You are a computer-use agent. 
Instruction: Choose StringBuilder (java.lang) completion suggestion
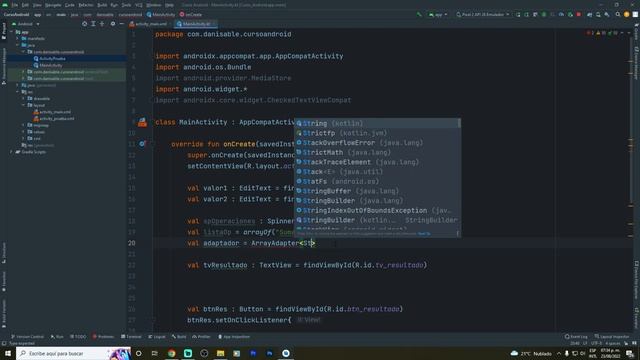(377, 201)
